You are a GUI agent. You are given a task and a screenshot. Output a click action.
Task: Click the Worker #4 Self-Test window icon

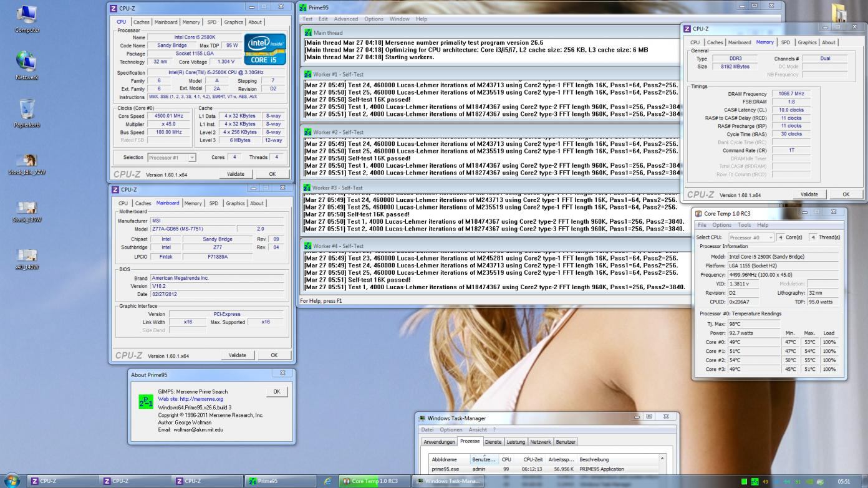(307, 246)
